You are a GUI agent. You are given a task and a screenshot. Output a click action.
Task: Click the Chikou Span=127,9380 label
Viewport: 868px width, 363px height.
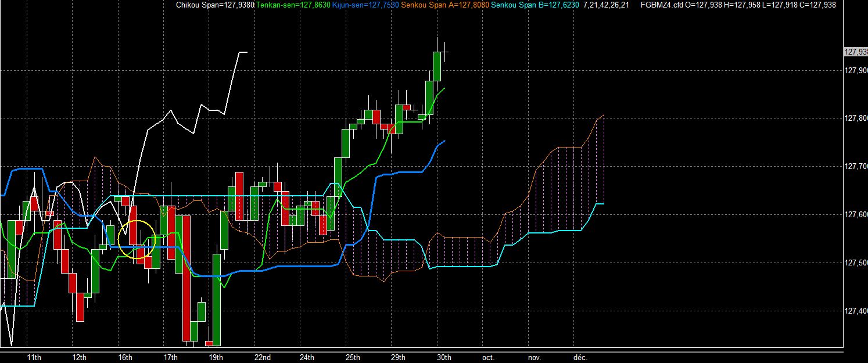215,5
